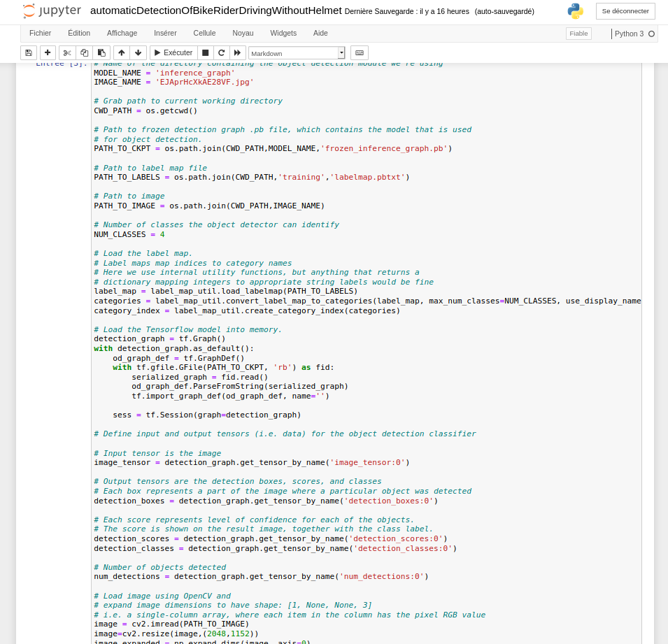This screenshot has width=668, height=644.
Task: Click the Python 3 kernel name
Action: [629, 34]
